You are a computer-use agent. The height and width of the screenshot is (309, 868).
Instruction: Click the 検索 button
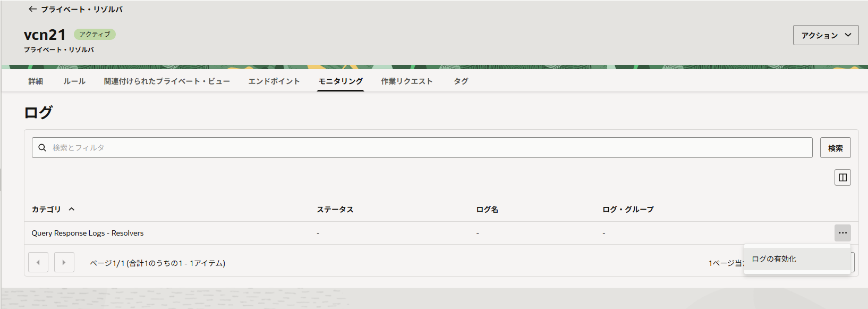(x=836, y=148)
